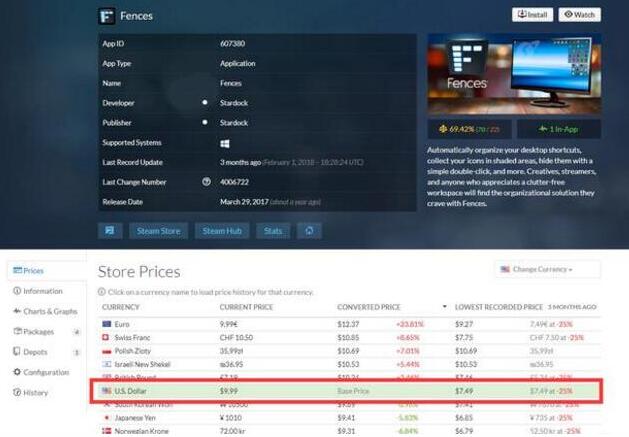This screenshot has width=629, height=437.
Task: Switch to the Packages sidebar tab
Action: click(x=36, y=331)
